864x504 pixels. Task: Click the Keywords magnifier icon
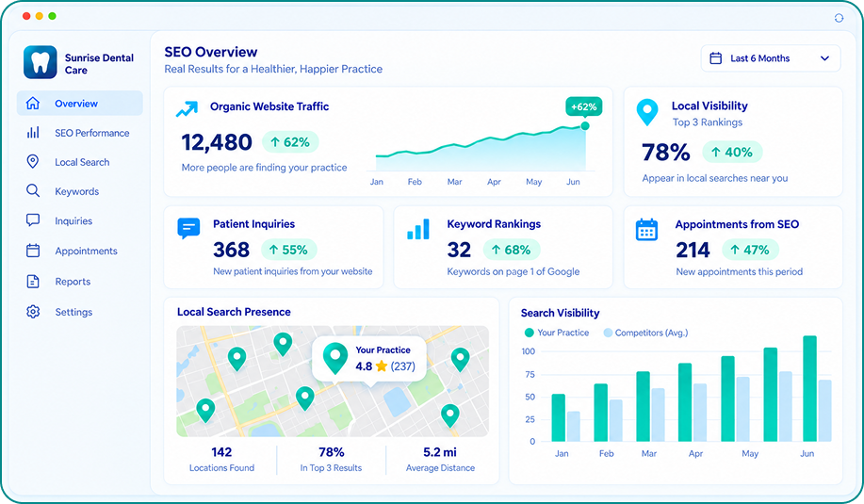[x=33, y=190]
